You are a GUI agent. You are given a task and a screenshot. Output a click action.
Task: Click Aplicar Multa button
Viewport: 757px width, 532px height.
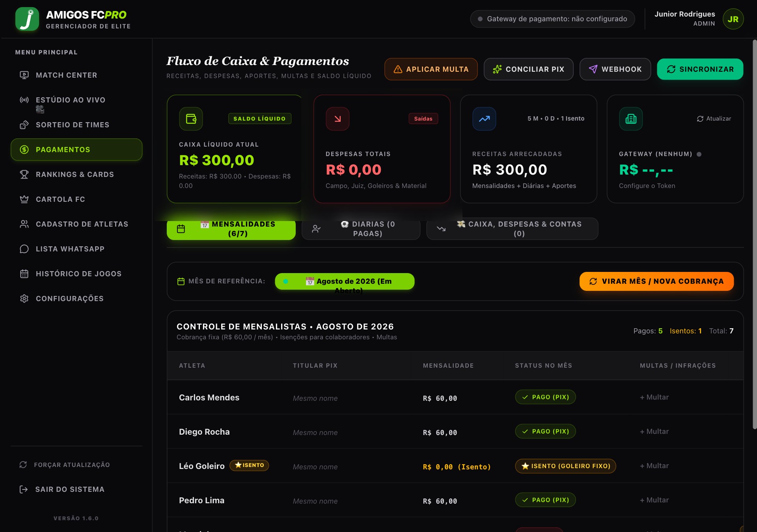pos(431,69)
